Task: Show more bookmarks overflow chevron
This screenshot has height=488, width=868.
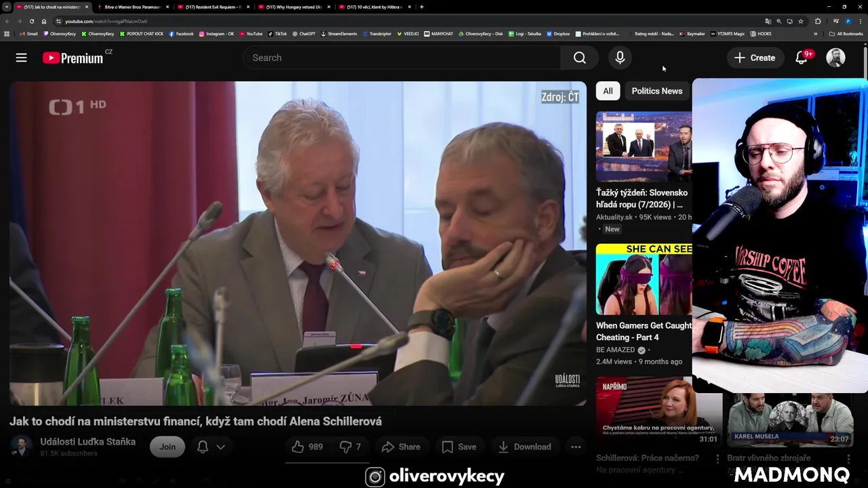Action: [815, 34]
